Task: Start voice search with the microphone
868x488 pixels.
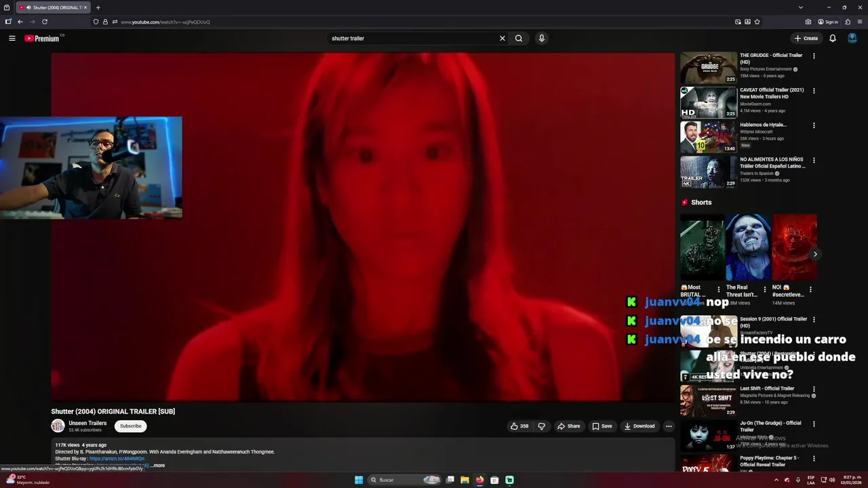Action: pos(541,39)
